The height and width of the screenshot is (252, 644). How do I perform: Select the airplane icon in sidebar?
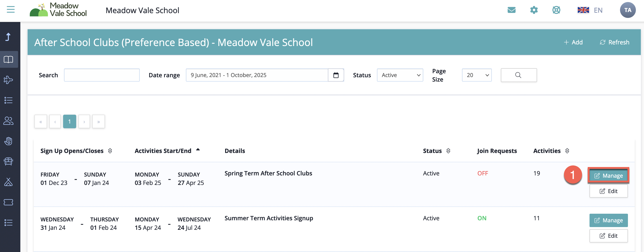pos(9,80)
